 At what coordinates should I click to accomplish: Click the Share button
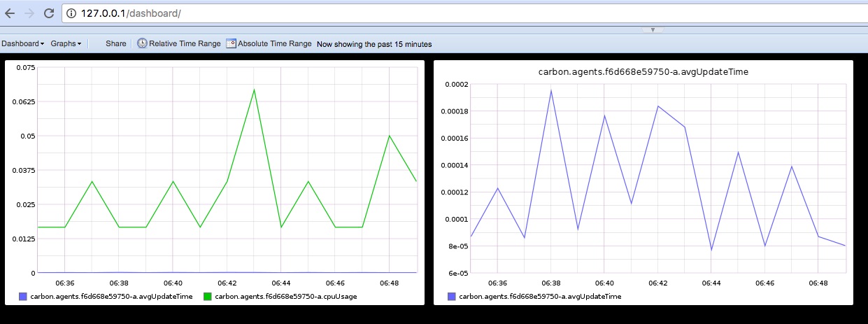115,43
